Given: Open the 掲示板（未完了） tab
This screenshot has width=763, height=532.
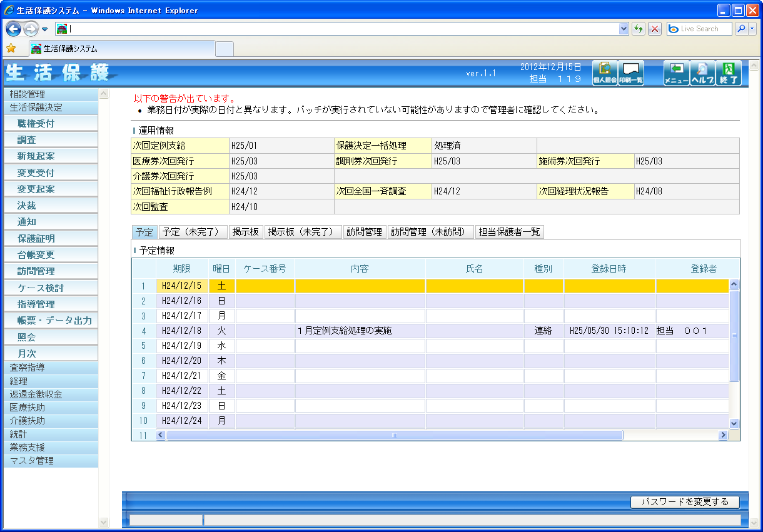Looking at the screenshot, I should [303, 232].
